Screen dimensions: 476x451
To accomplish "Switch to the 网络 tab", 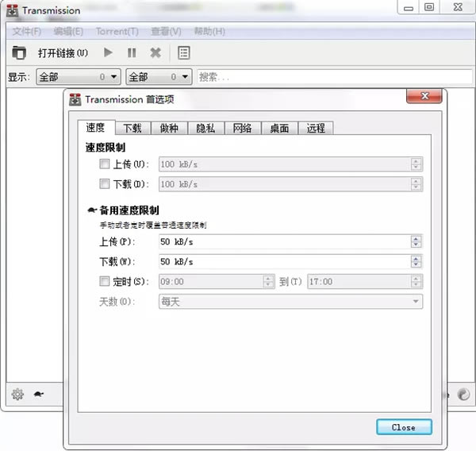I will 243,129.
